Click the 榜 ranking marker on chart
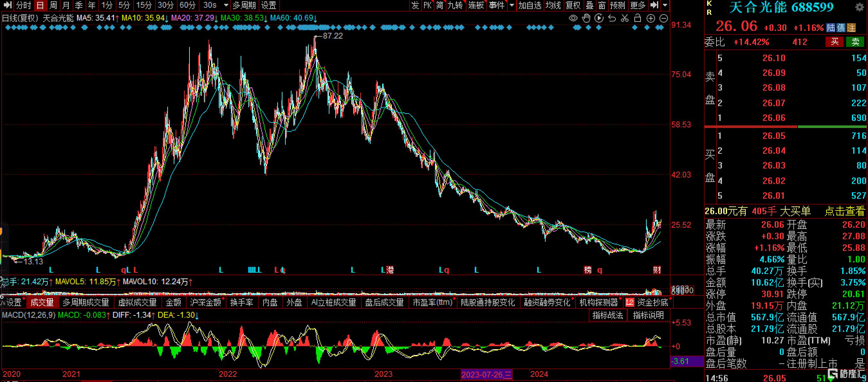The width and height of the screenshot is (868, 382). tap(588, 270)
